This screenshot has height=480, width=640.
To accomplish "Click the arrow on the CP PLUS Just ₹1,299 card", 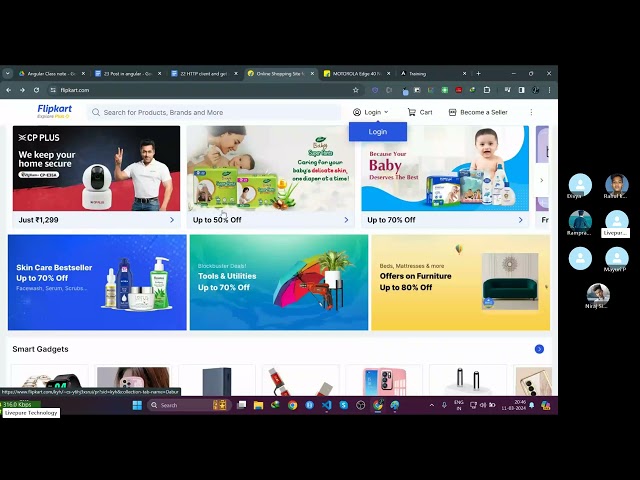I will [172, 220].
